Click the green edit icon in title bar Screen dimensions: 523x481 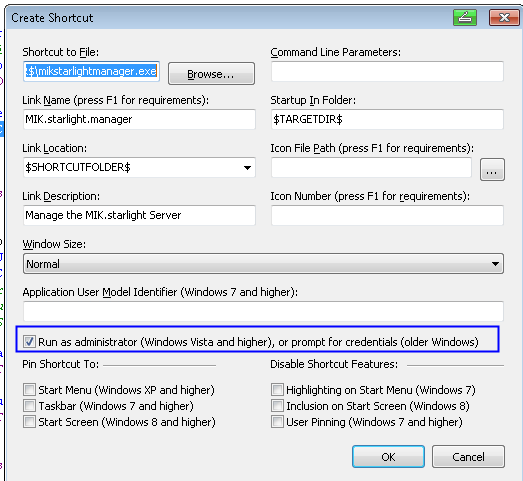click(465, 17)
